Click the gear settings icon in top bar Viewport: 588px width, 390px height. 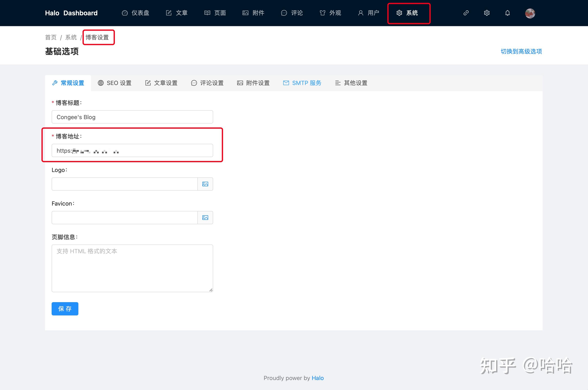487,13
